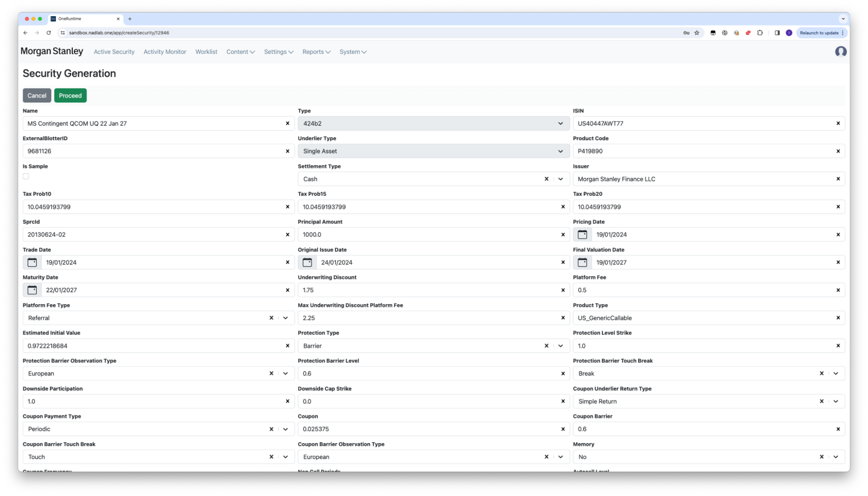
Task: Click the Cancel button
Action: [37, 95]
